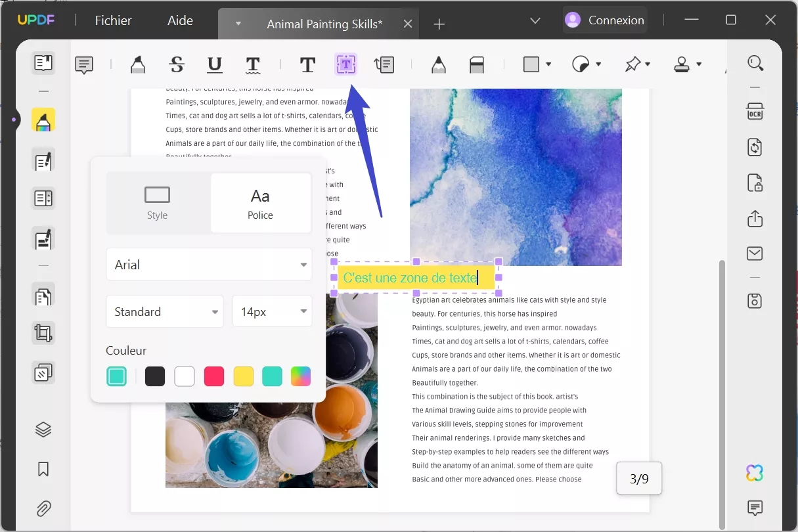This screenshot has height=532, width=798.
Task: Open the Form preparation mode in sidebar
Action: (x=43, y=198)
